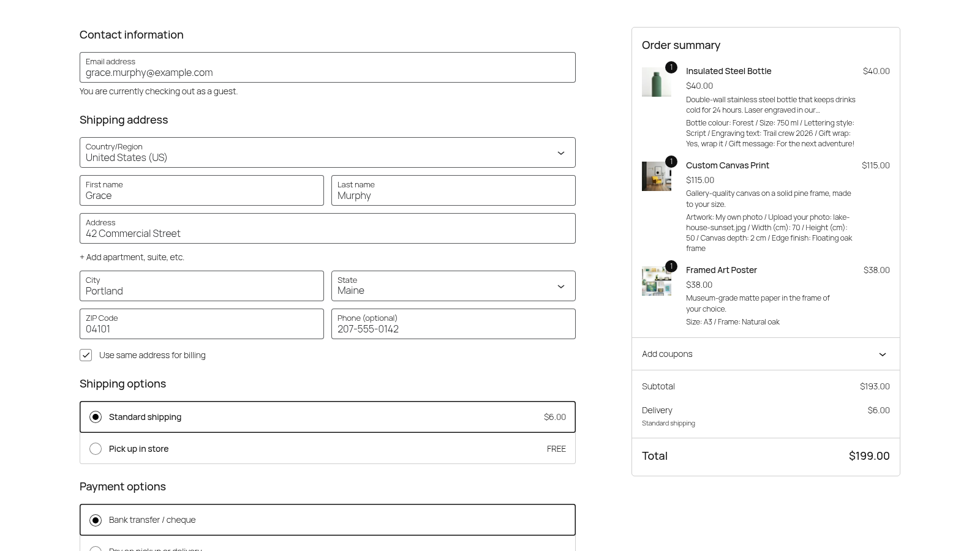Click the Custom Canvas Print thumbnail image
980x551 pixels.
pos(657,176)
